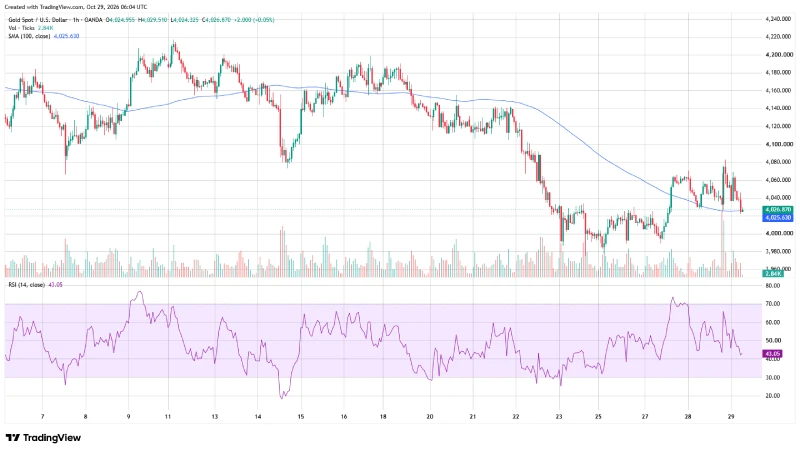This screenshot has width=800, height=452.
Task: Click the green 4,026.870 current price tag
Action: (778, 210)
